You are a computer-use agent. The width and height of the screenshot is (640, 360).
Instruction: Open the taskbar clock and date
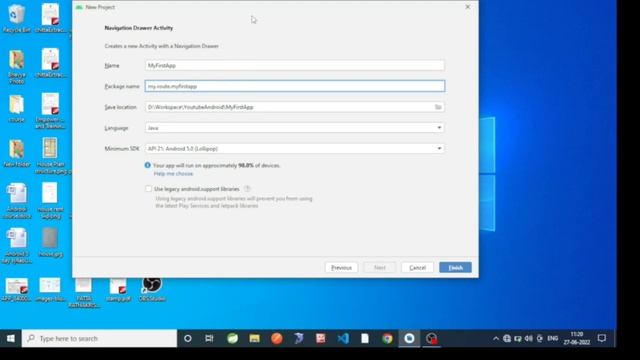coord(577,338)
